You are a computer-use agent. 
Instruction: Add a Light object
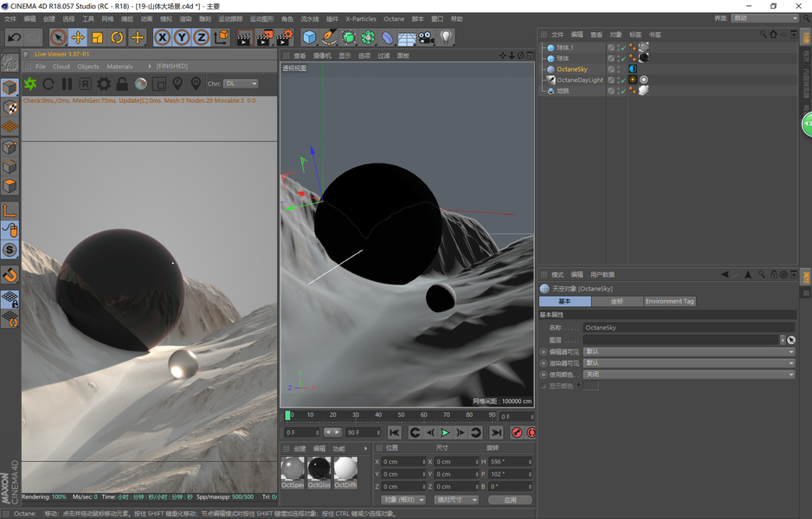tap(446, 37)
